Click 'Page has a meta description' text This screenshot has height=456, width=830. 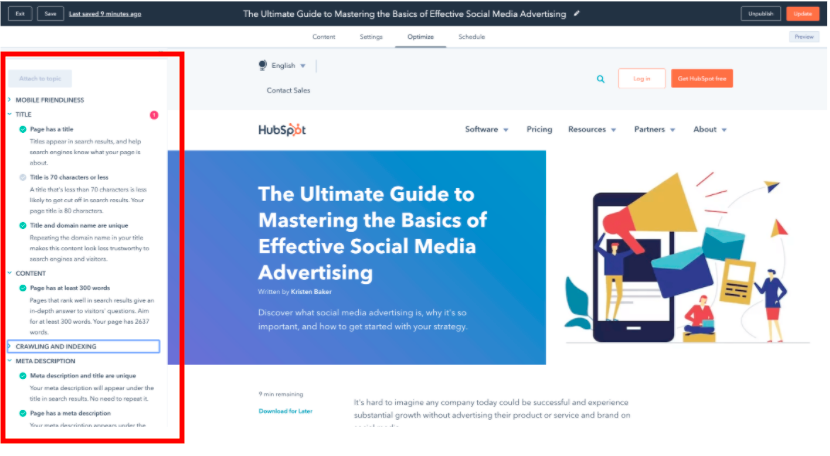(70, 414)
